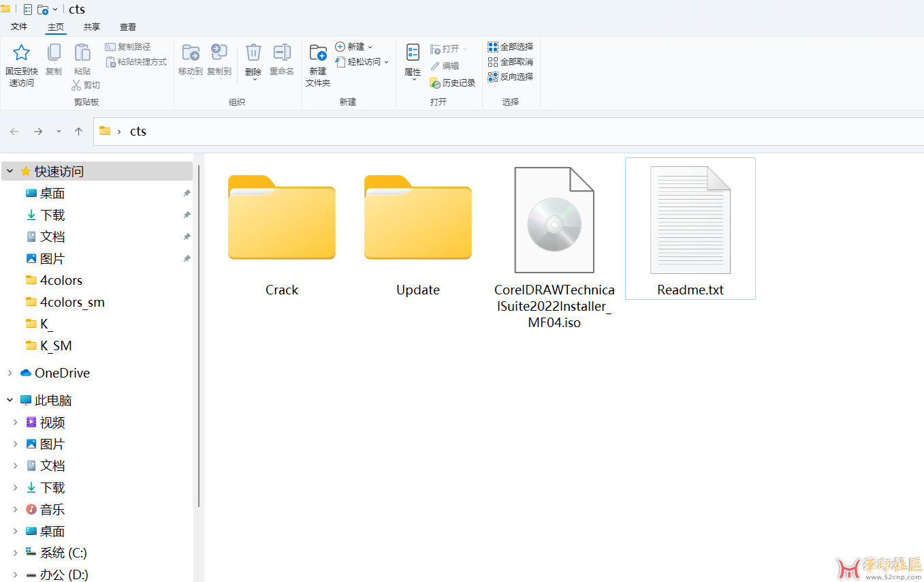Click the Copy icon in the ribbon
Viewport: 924px width, 582px height.
click(54, 53)
